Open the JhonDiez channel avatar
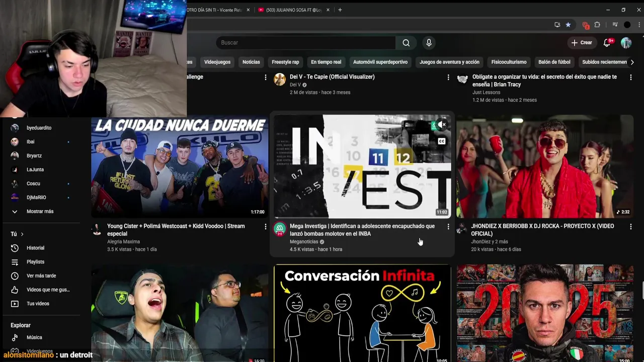Viewport: 644px width, 362px height. pyautogui.click(x=462, y=230)
